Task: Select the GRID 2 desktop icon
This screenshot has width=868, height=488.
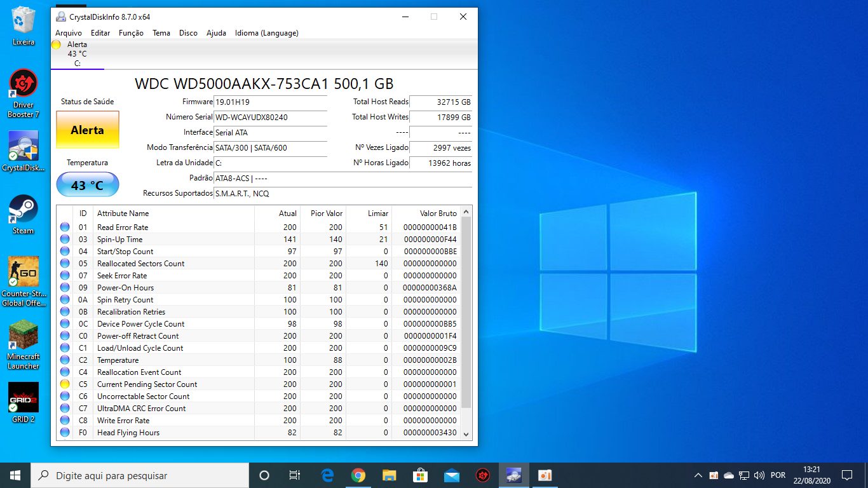Action: [x=24, y=402]
